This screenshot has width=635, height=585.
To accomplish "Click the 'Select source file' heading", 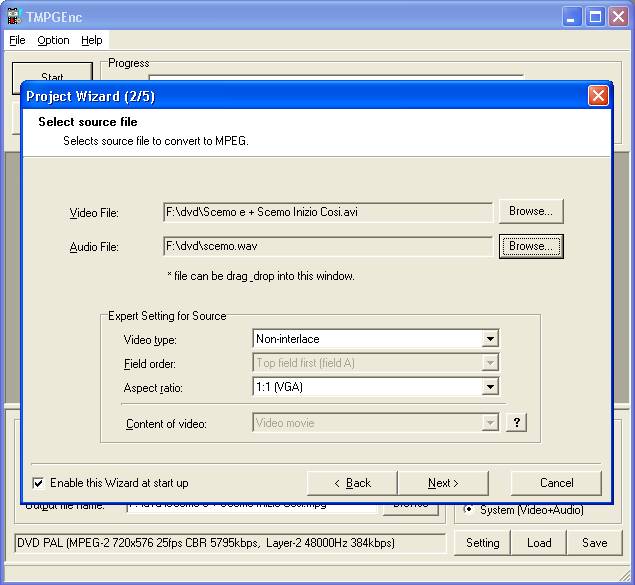I will (x=87, y=122).
